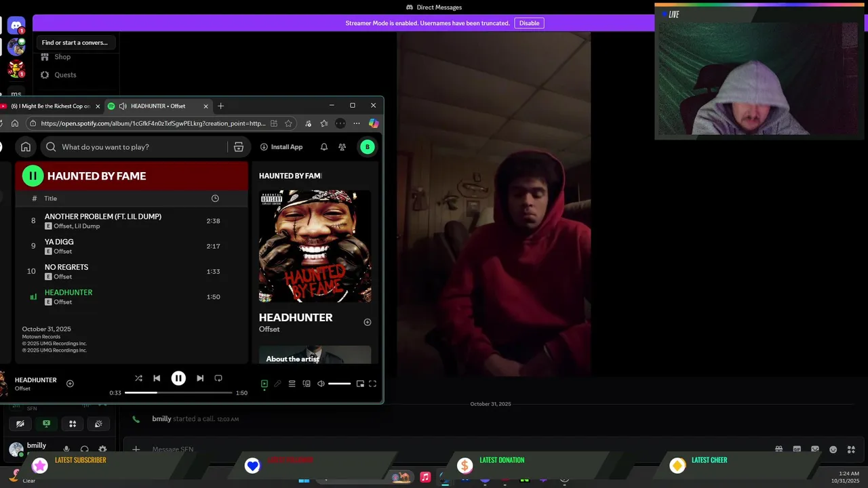Open the Spotify Browse icon

[239, 147]
